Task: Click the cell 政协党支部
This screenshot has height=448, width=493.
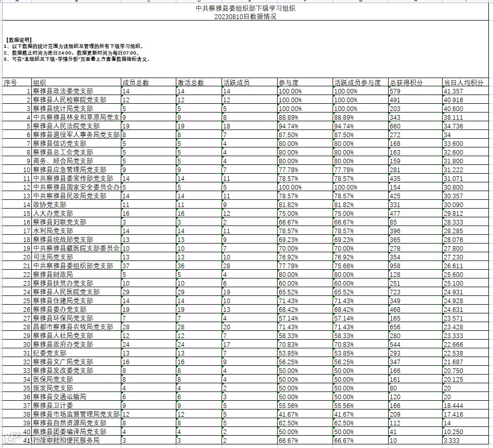Action: pos(77,205)
